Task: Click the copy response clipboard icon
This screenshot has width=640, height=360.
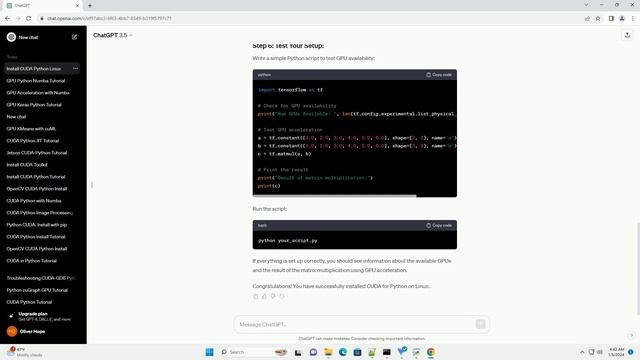Action: click(256, 296)
